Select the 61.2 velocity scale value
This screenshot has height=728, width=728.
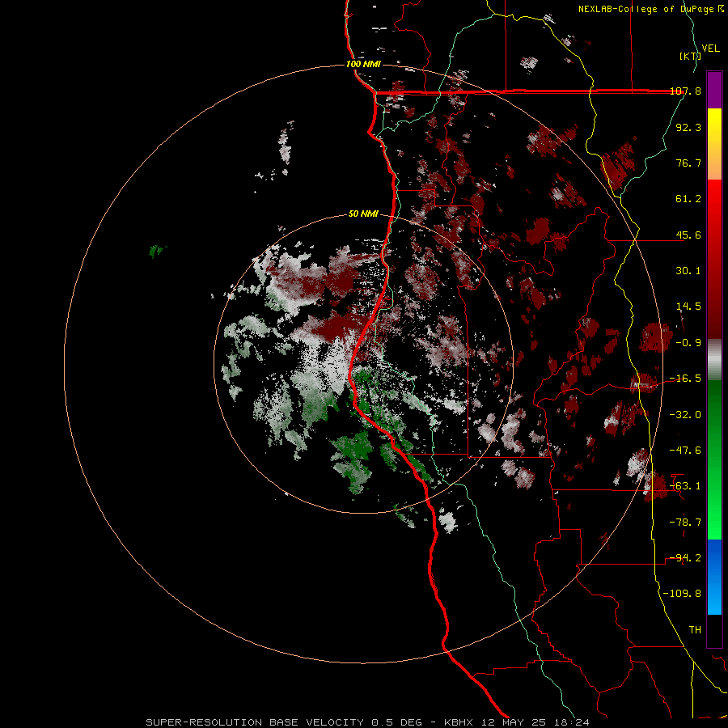[x=688, y=199]
